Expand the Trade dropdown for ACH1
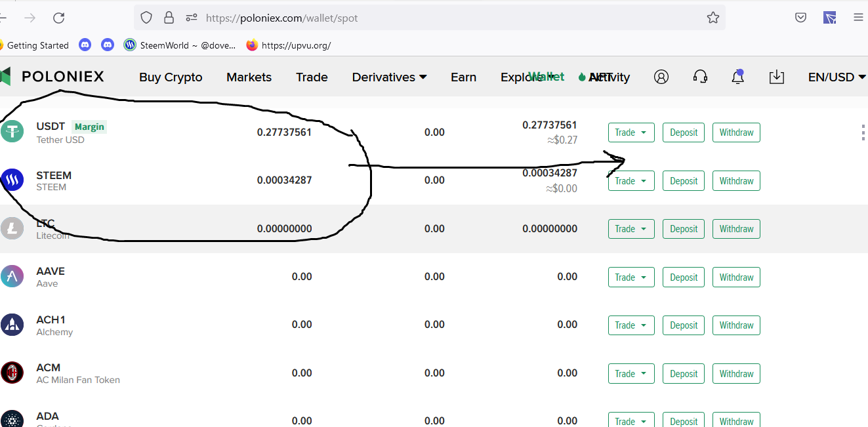 click(631, 325)
